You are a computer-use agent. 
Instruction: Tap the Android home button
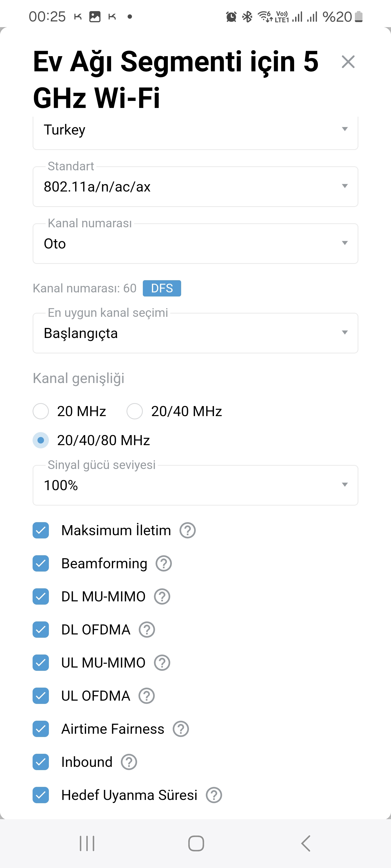[196, 843]
